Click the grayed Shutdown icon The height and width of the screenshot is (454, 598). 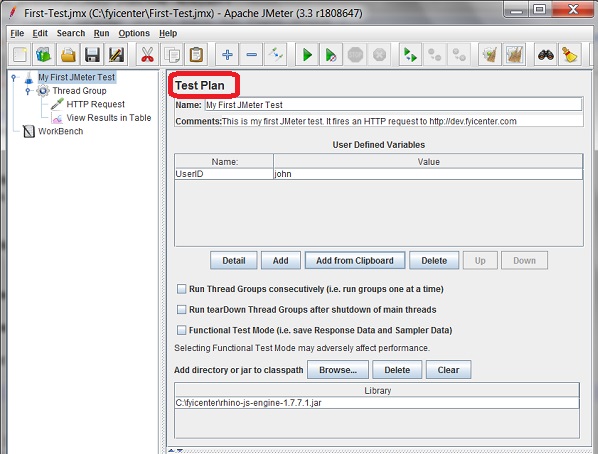pos(379,55)
